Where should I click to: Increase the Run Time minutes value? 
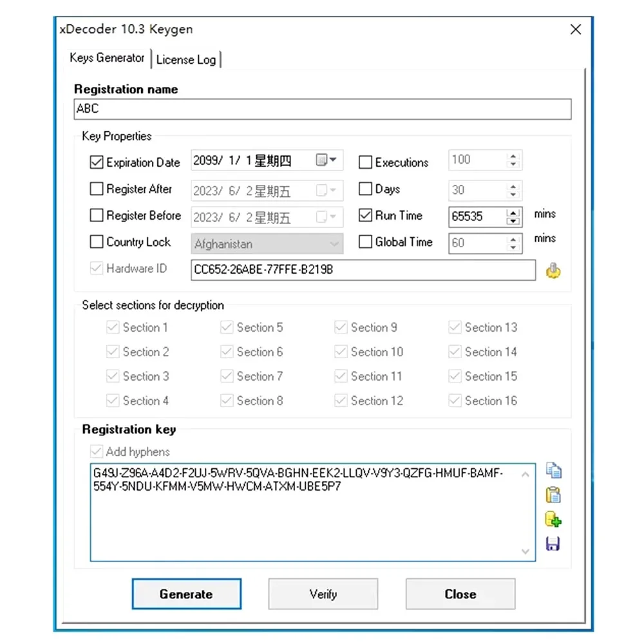click(x=513, y=212)
